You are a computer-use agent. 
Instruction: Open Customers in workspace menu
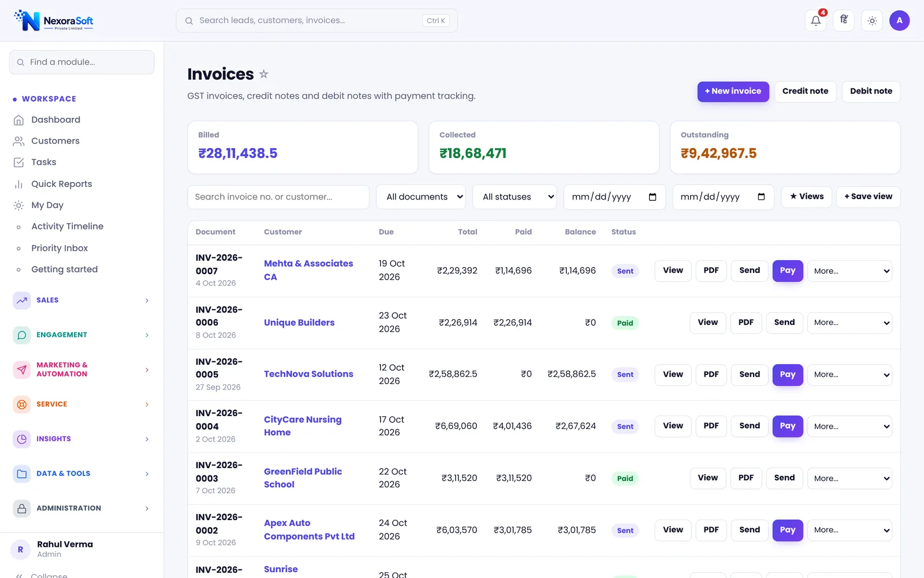[55, 141]
